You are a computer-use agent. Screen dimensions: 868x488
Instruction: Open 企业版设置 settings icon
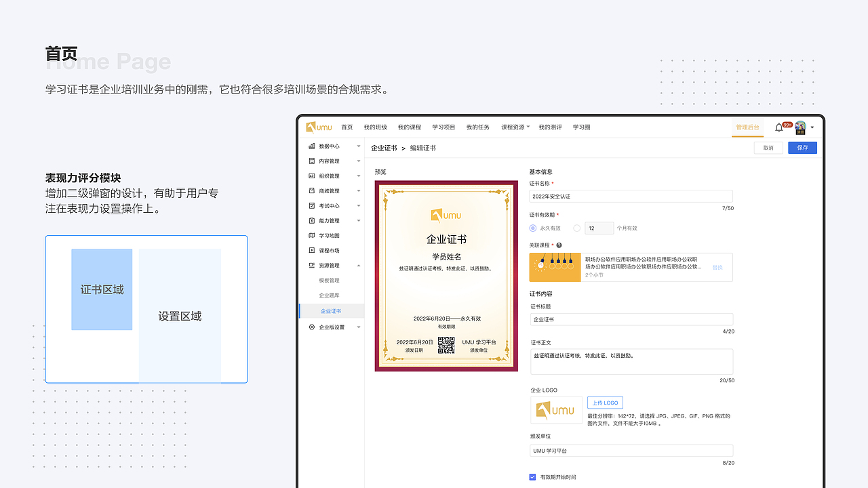pyautogui.click(x=311, y=327)
